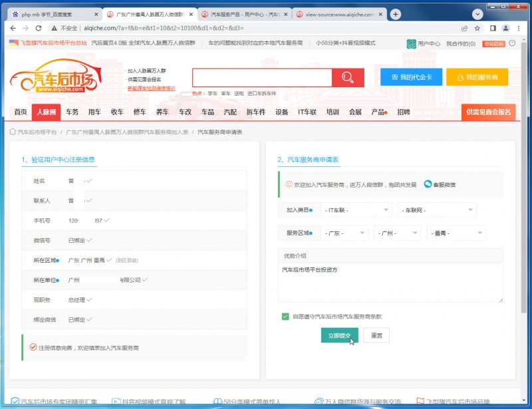This screenshot has height=409, width=532.
Task: Click 重置 reset button
Action: click(376, 335)
